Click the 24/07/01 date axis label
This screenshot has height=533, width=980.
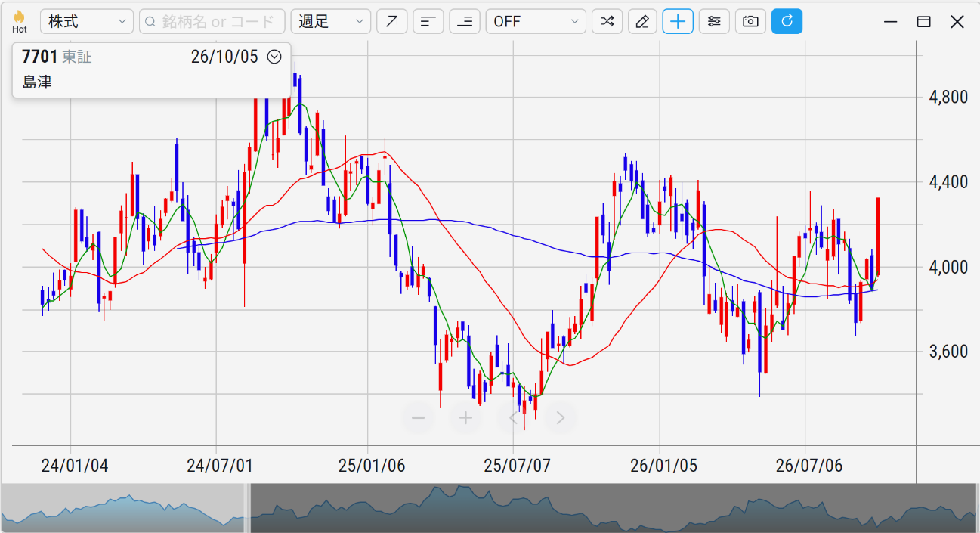coord(220,466)
